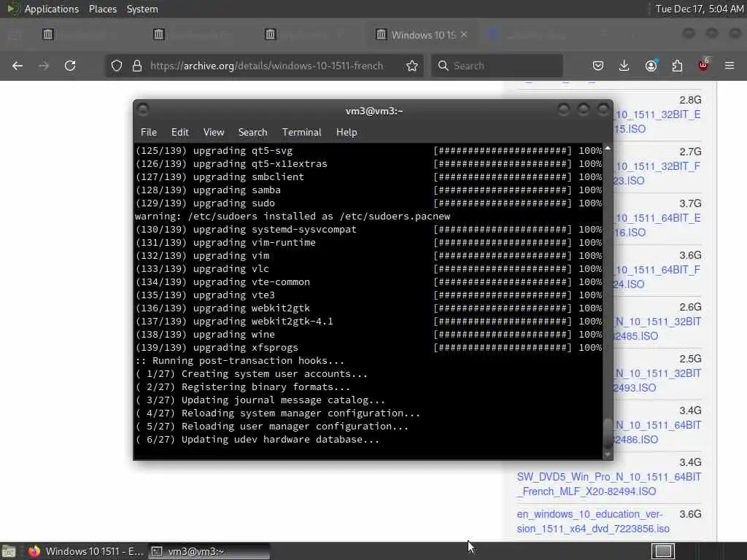Open the terminal View menu
The image size is (747, 560).
[214, 133]
